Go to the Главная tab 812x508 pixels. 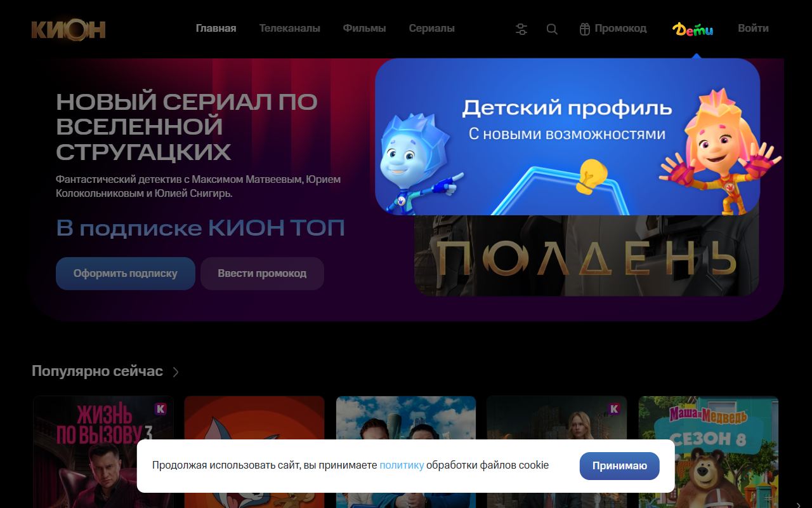pyautogui.click(x=216, y=29)
